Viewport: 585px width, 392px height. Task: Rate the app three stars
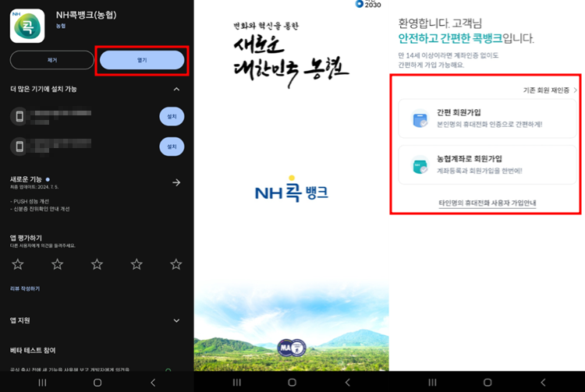tap(97, 264)
